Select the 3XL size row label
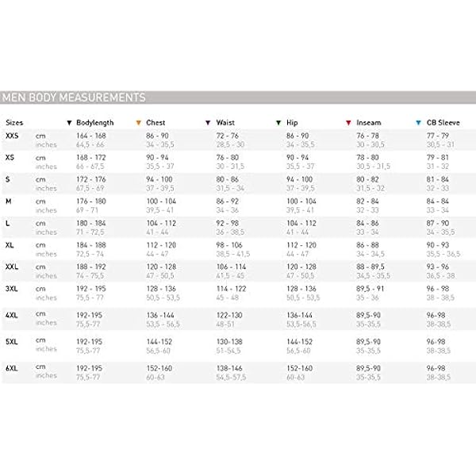Screen dimensions: 476x476 point(12,287)
